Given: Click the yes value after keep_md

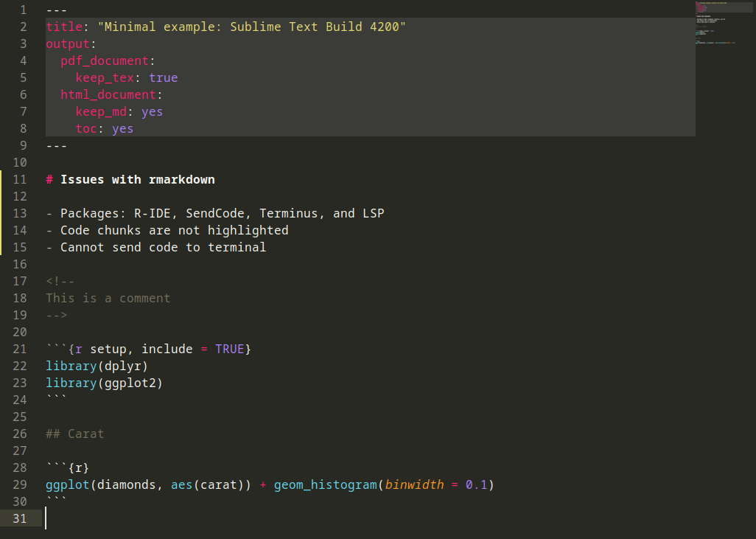Looking at the screenshot, I should 152,112.
